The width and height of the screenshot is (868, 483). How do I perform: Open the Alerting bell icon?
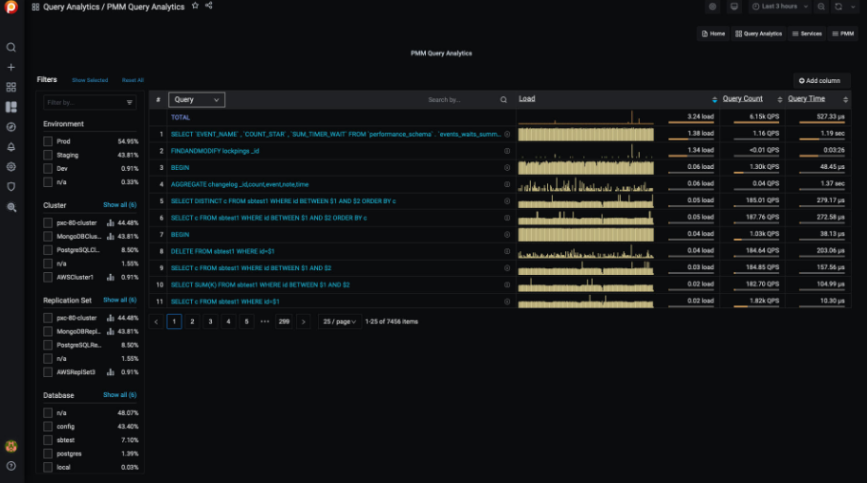(x=11, y=147)
